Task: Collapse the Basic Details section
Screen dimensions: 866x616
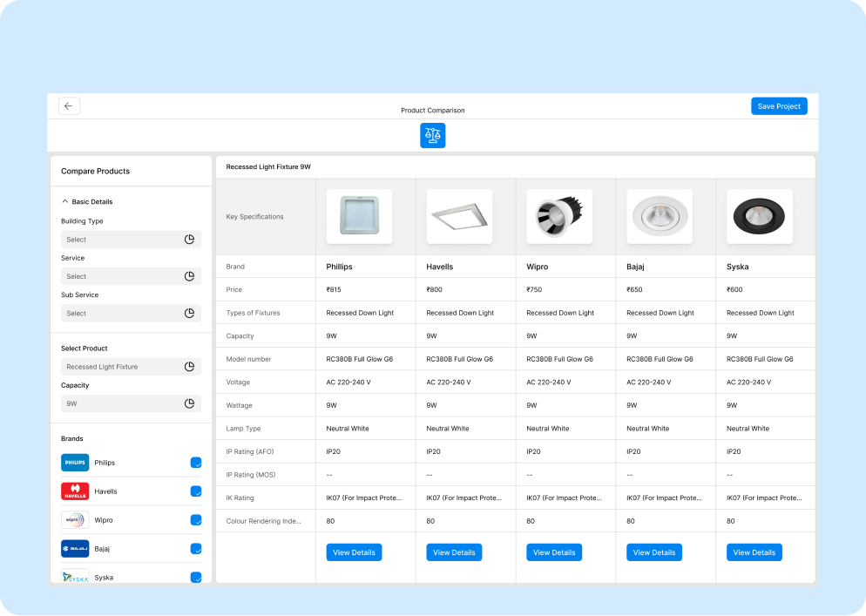Action: (65, 201)
